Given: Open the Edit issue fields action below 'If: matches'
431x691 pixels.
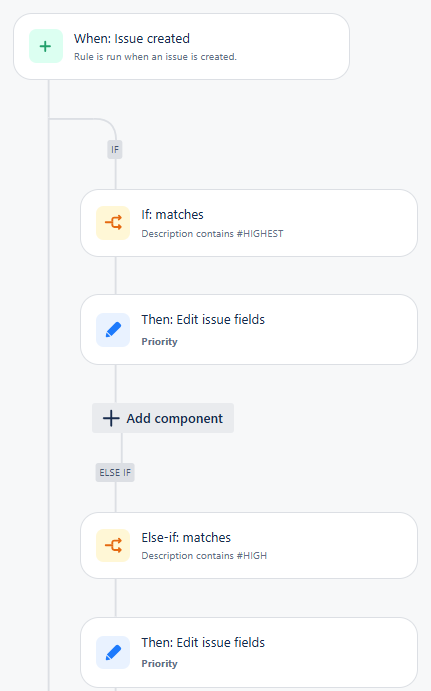Looking at the screenshot, I should coord(249,330).
